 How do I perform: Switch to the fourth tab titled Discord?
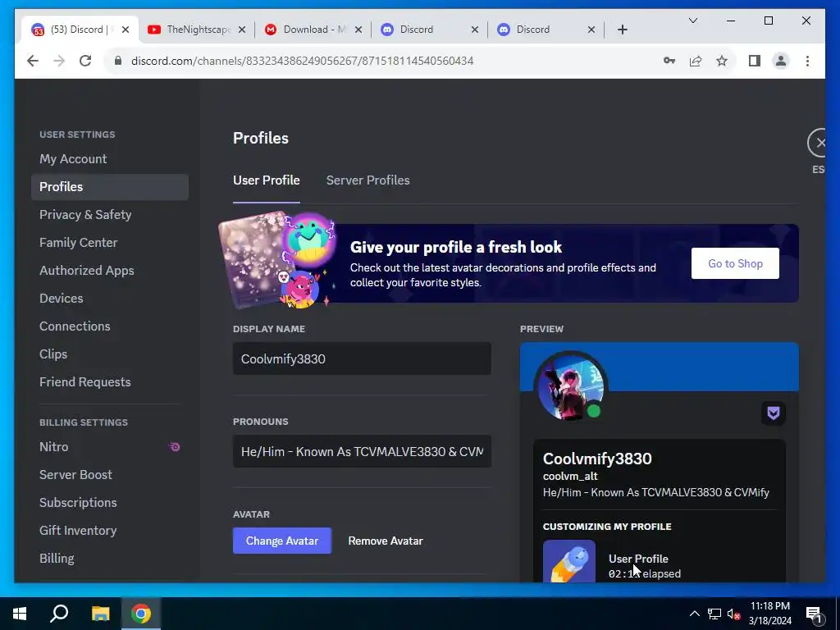point(430,30)
